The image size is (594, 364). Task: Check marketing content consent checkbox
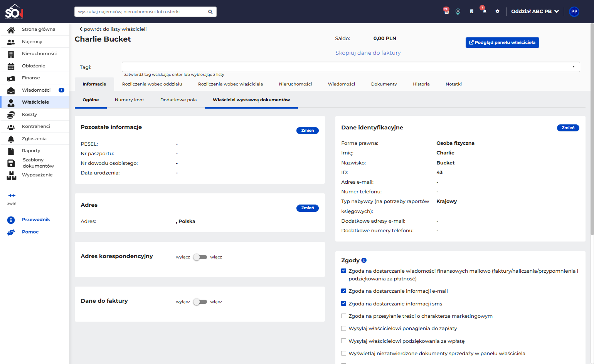coord(344,316)
